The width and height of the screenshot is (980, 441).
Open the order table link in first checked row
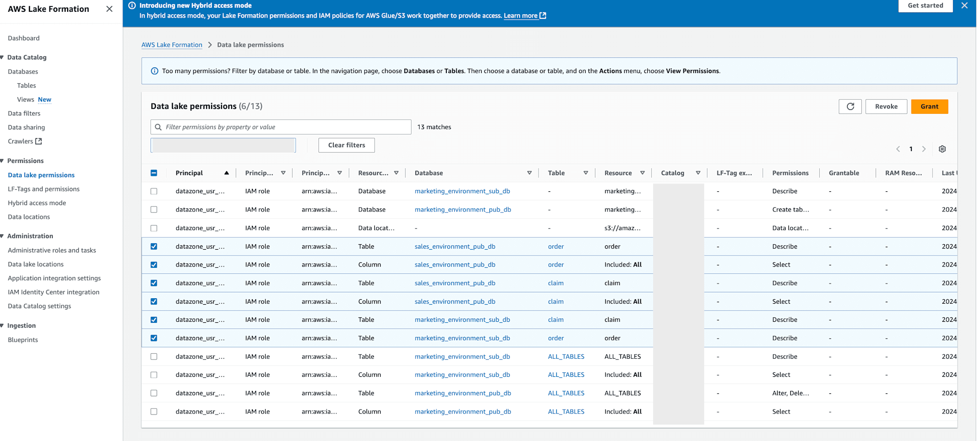[x=556, y=246]
